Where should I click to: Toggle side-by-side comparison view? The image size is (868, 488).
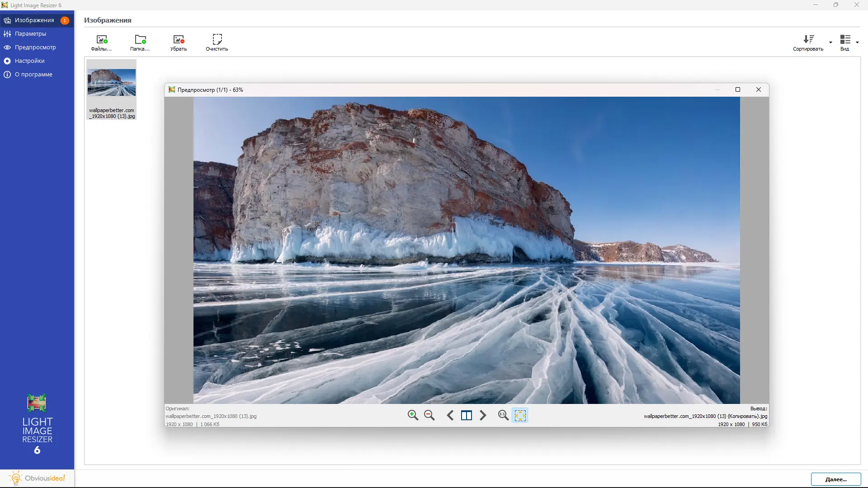point(467,415)
